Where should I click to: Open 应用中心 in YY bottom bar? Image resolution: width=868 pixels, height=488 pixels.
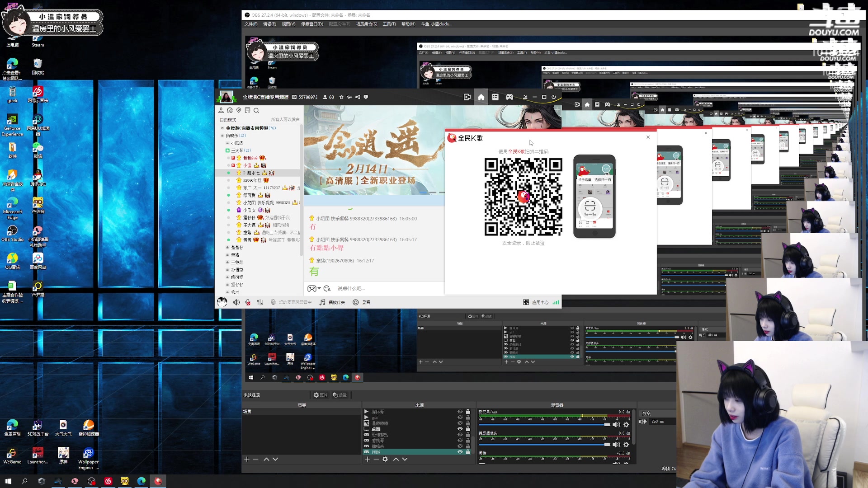tap(536, 302)
